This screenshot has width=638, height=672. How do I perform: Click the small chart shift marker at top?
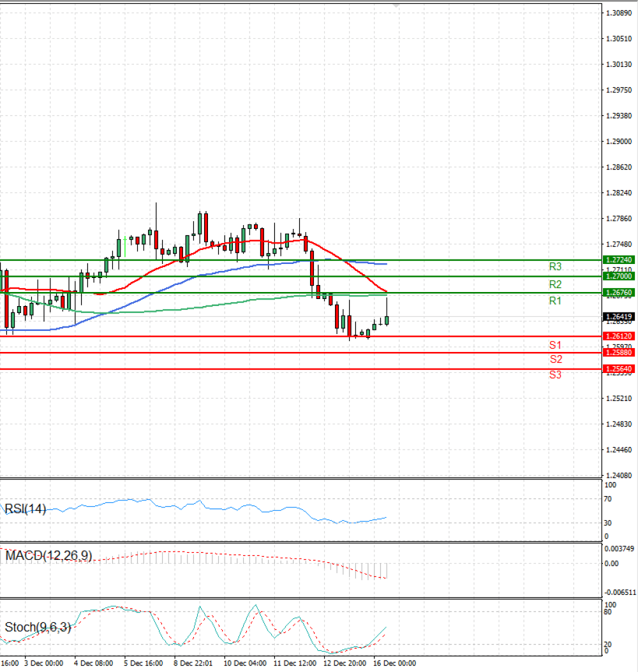[x=396, y=6]
